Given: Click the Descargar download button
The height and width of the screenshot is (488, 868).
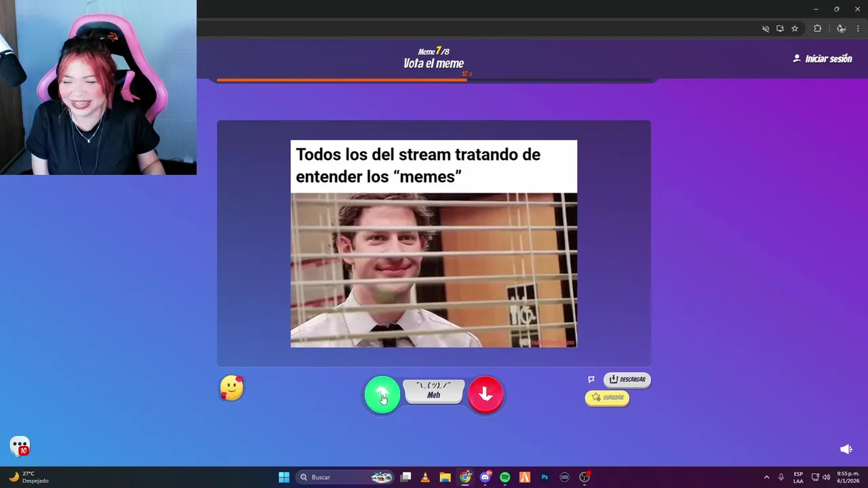Looking at the screenshot, I should click(x=627, y=380).
